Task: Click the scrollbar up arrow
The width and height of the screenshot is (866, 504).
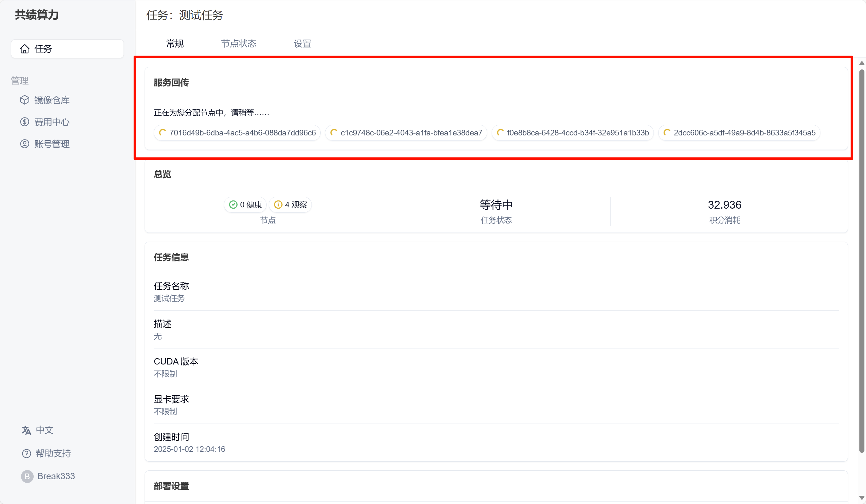Action: (862, 63)
